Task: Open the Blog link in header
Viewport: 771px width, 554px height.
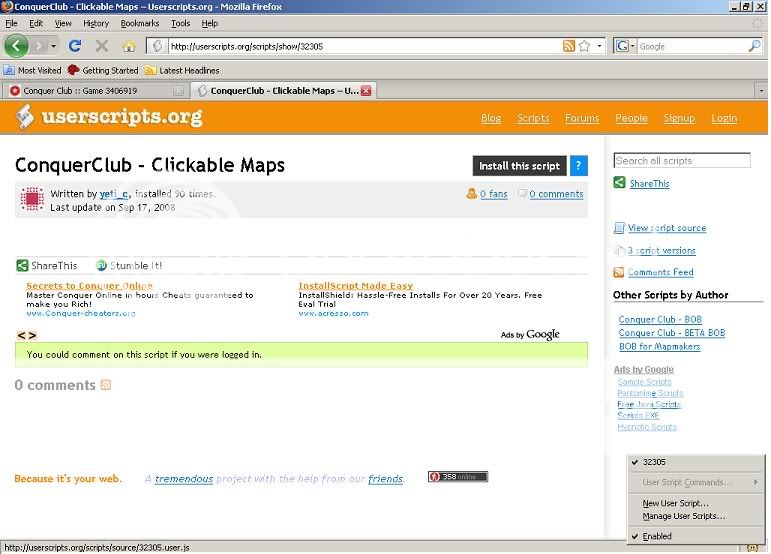Action: click(x=491, y=118)
